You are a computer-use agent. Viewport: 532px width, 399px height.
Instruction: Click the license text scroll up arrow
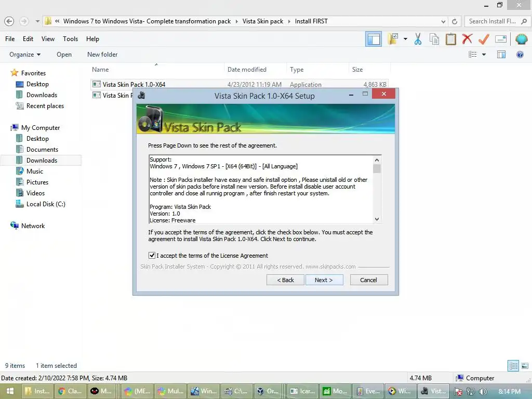(x=377, y=160)
